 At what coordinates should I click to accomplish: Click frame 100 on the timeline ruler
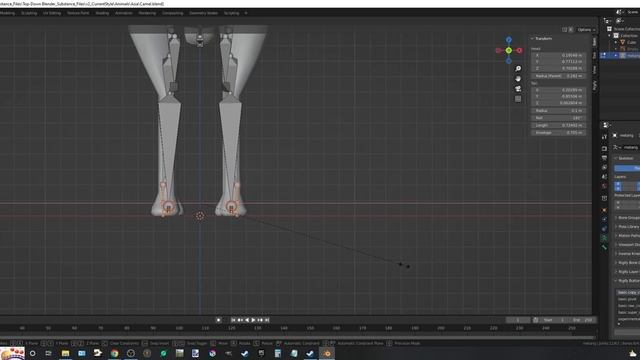click(x=179, y=328)
